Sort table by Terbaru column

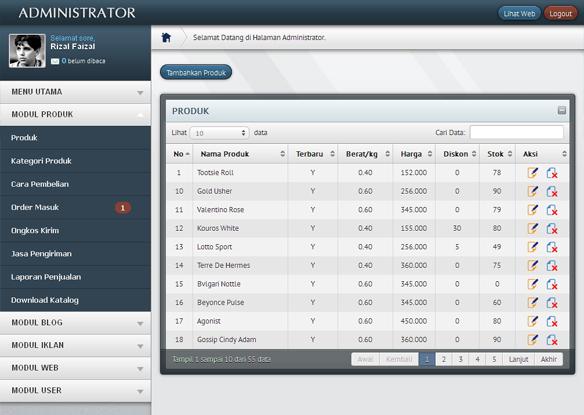tap(313, 154)
